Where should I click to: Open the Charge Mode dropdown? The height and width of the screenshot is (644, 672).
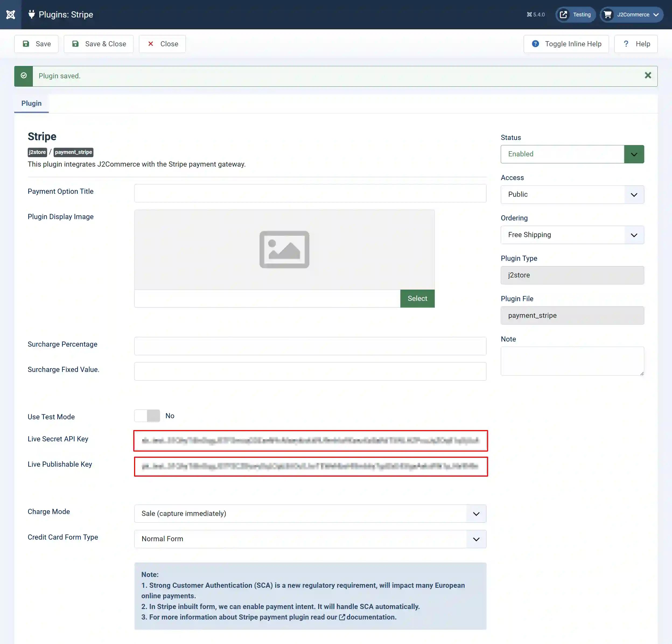(x=310, y=513)
